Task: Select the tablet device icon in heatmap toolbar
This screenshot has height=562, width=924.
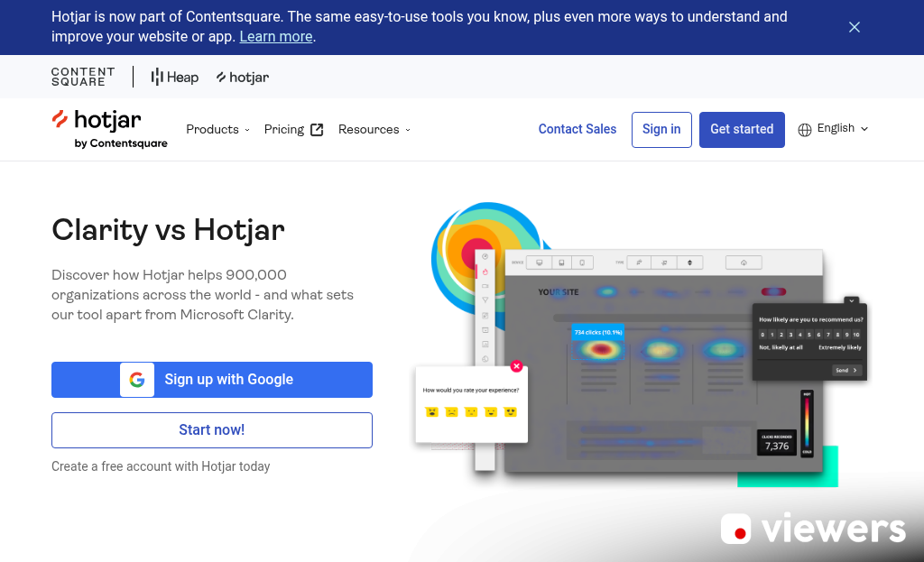Action: tap(560, 263)
